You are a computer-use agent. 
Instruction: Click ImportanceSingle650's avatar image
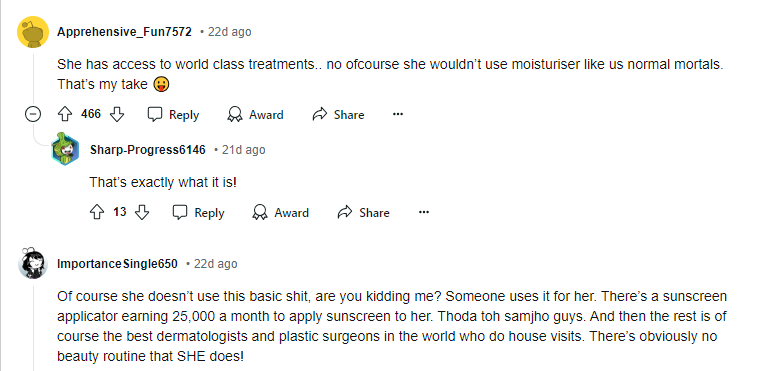pos(33,263)
